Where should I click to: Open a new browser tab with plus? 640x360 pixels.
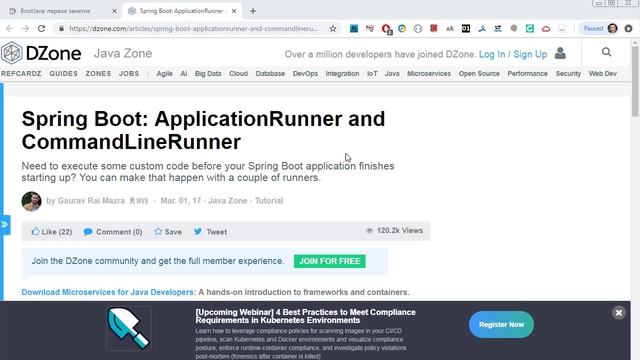253,11
